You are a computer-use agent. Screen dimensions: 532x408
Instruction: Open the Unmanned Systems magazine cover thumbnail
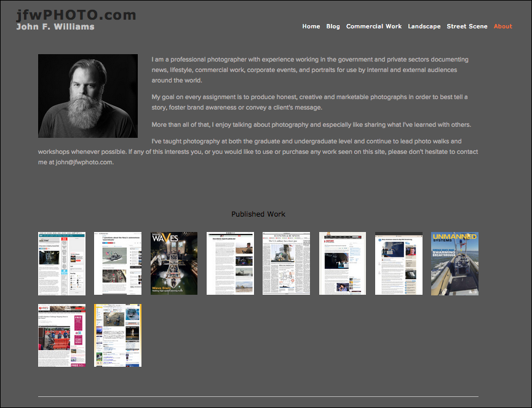(x=455, y=264)
